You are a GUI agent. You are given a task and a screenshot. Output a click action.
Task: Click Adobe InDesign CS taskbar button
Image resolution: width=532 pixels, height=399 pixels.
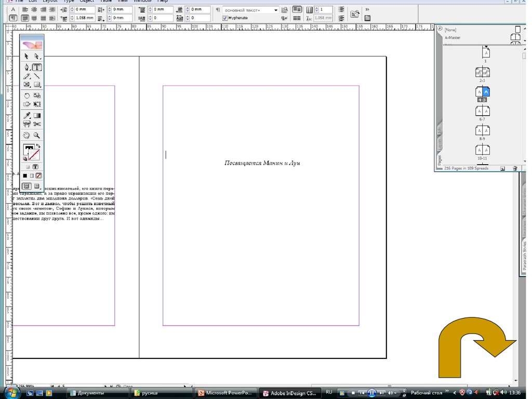[291, 393]
